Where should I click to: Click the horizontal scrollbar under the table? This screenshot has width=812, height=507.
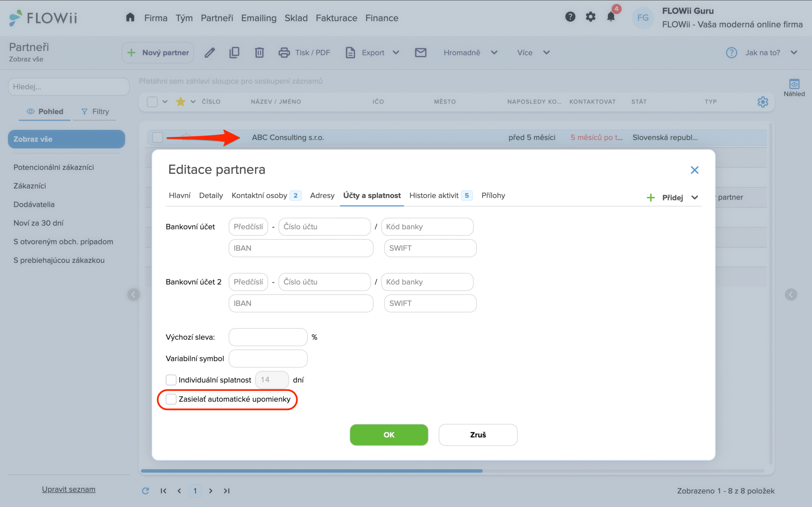(x=311, y=471)
